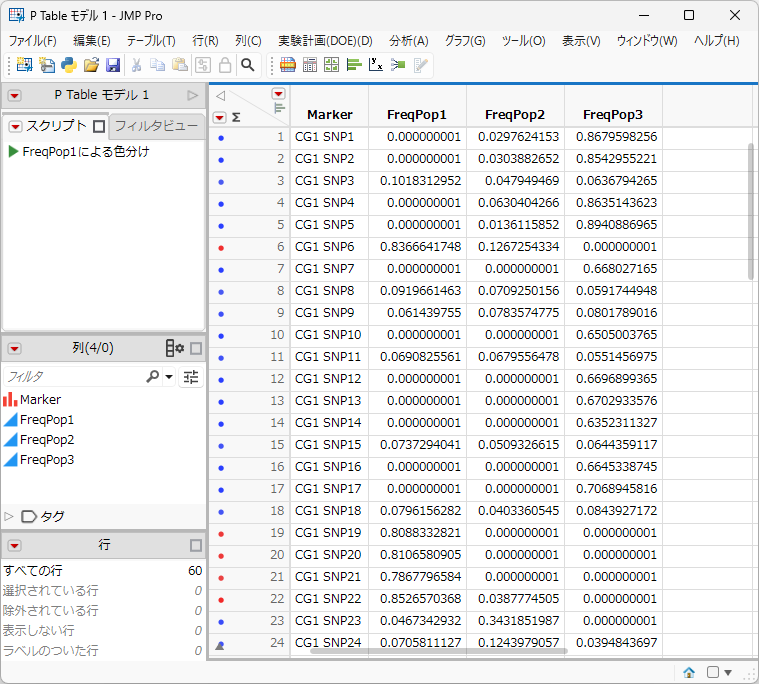Screen dimensions: 759x684
Task: Expand the タグ disclosure triangle
Action: click(x=8, y=517)
